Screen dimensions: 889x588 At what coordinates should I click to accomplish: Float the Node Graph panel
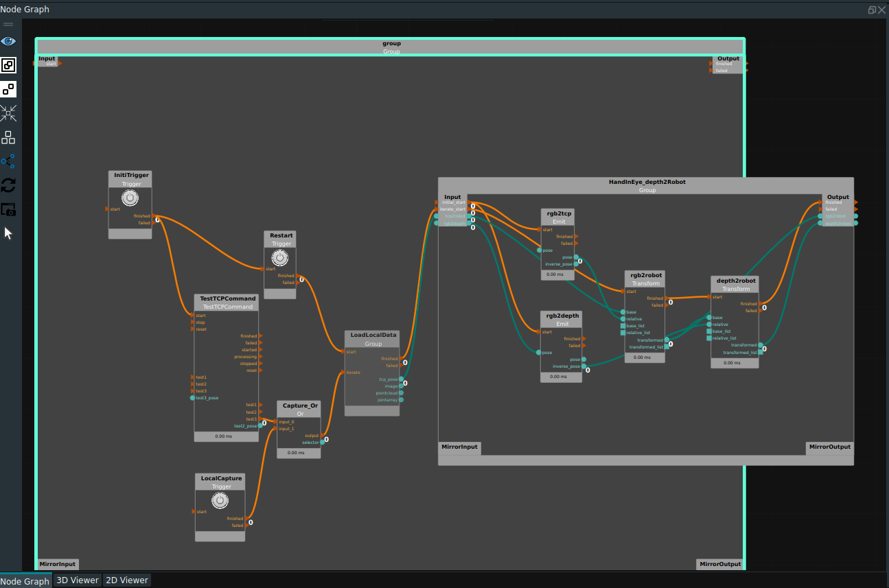coord(872,10)
